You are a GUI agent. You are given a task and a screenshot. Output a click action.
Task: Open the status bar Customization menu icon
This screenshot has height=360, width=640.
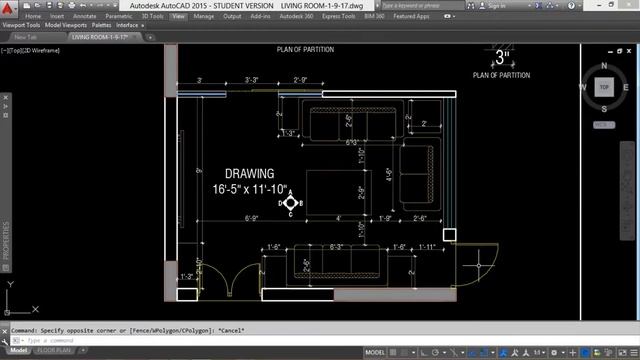[634, 353]
